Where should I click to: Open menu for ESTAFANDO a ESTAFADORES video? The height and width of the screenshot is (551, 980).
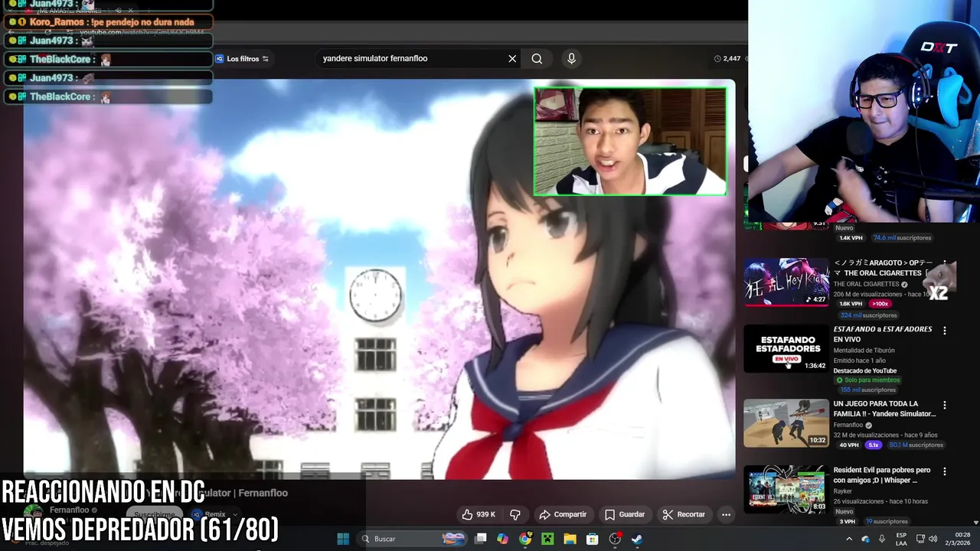point(944,331)
